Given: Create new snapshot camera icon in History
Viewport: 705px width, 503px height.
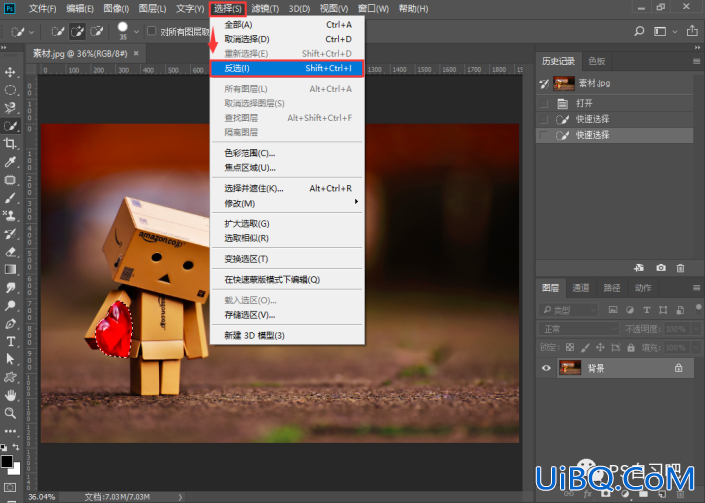Looking at the screenshot, I should pos(660,268).
